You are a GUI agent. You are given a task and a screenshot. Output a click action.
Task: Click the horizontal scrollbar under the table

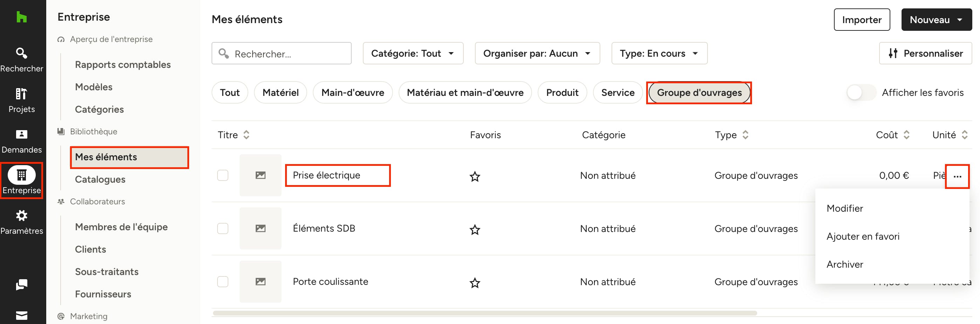(x=485, y=313)
